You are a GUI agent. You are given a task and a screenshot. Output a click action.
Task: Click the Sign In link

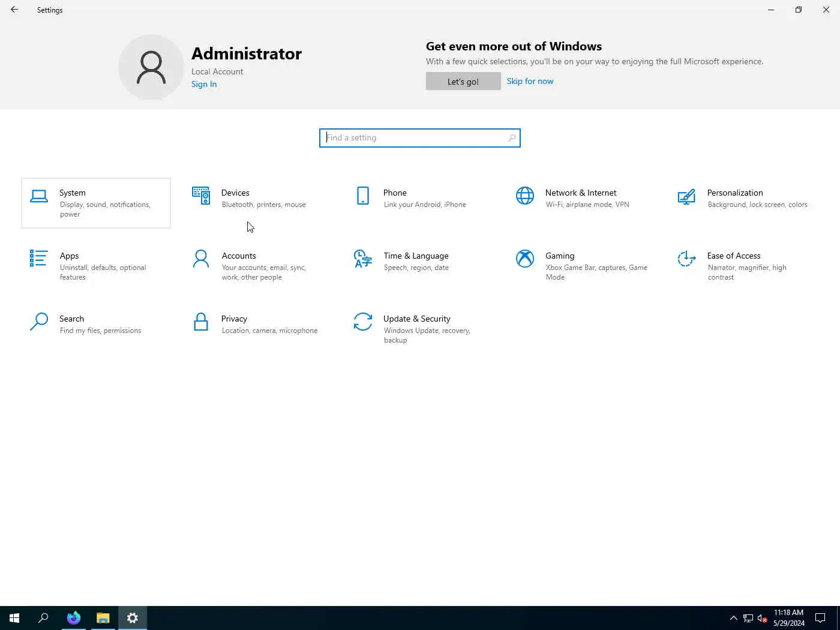click(204, 84)
